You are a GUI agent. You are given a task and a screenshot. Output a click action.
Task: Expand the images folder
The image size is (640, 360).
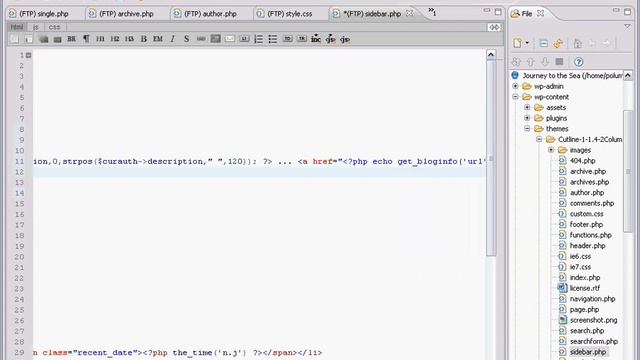coord(551,150)
